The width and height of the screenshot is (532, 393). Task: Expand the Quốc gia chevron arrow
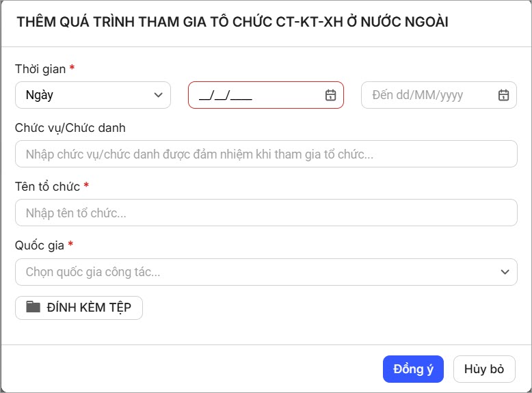tap(505, 272)
